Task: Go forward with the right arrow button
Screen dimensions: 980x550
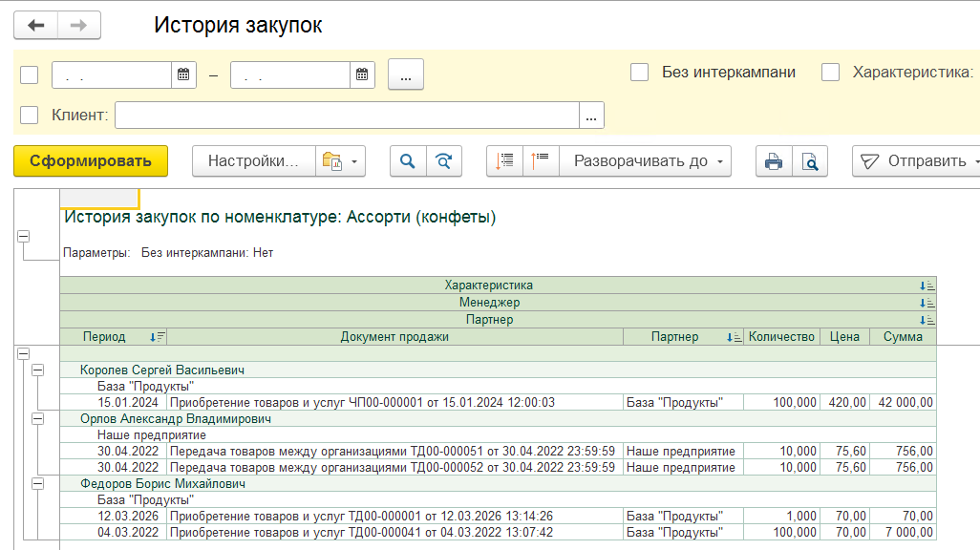Action: click(x=78, y=26)
